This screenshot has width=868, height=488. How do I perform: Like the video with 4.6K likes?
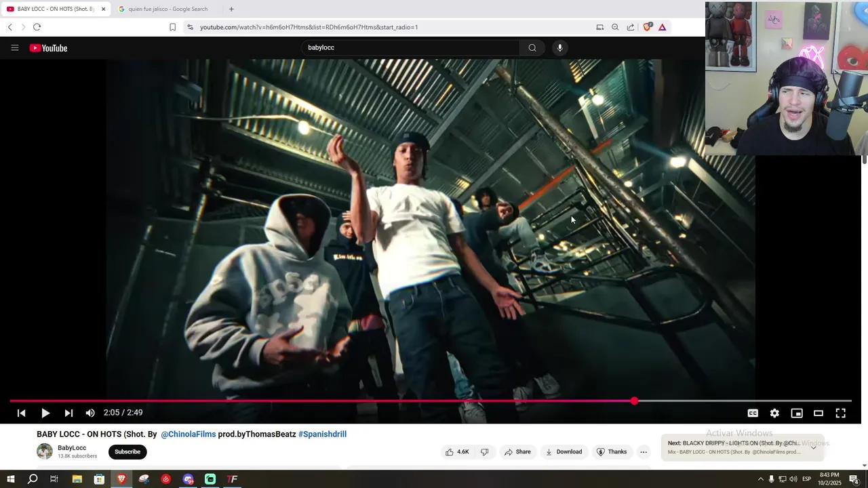coord(457,451)
